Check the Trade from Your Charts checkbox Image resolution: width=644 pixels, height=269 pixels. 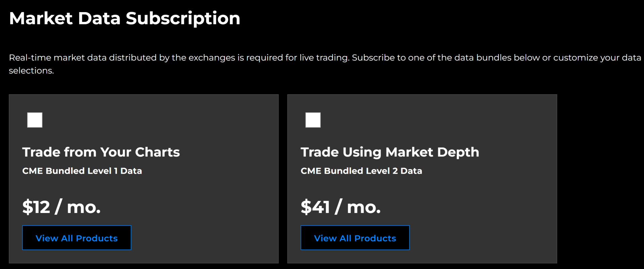tap(35, 120)
